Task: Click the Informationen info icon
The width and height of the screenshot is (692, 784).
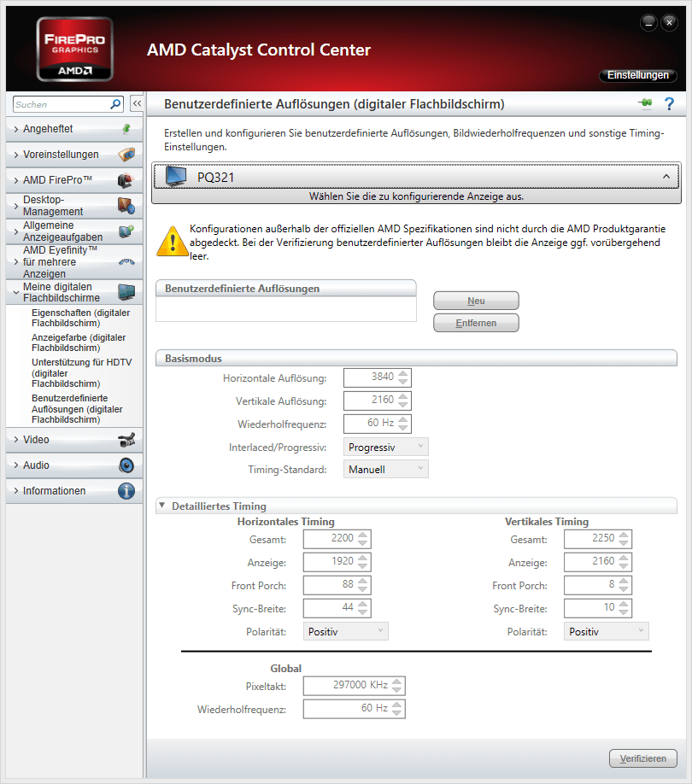Action: tap(126, 491)
